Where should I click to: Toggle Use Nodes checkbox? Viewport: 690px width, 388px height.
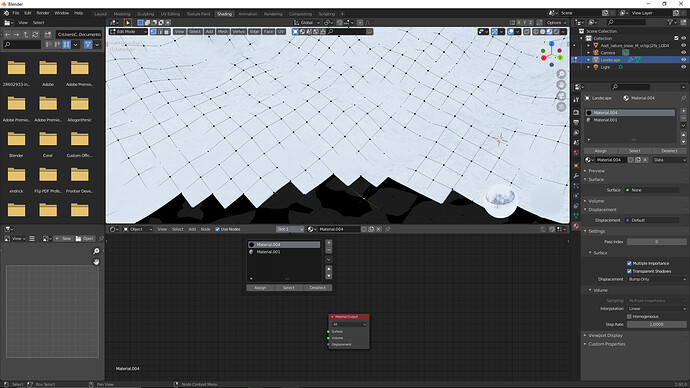point(217,229)
